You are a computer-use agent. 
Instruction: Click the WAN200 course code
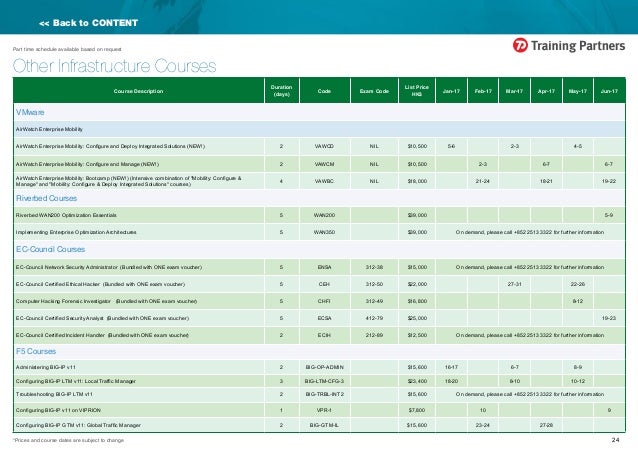pos(324,215)
